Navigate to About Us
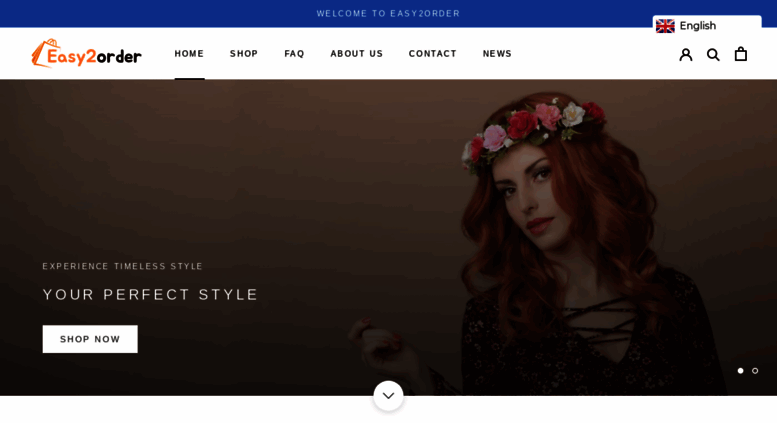777x423 pixels. (357, 53)
